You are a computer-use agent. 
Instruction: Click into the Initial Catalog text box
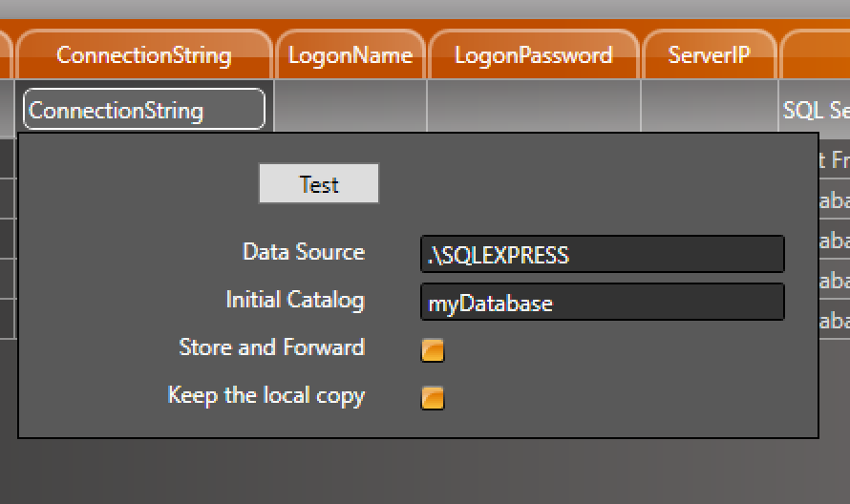tap(602, 303)
